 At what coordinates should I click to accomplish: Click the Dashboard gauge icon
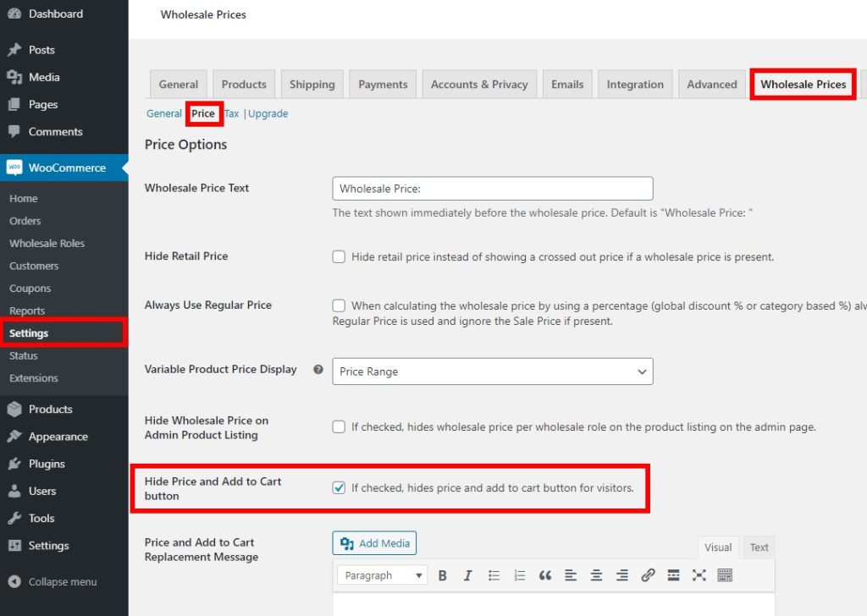click(14, 14)
